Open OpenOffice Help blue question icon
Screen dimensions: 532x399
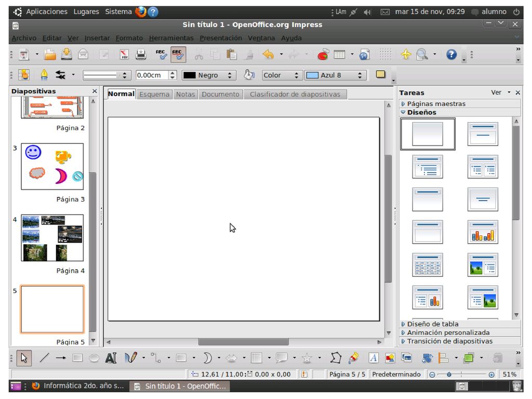pyautogui.click(x=451, y=54)
